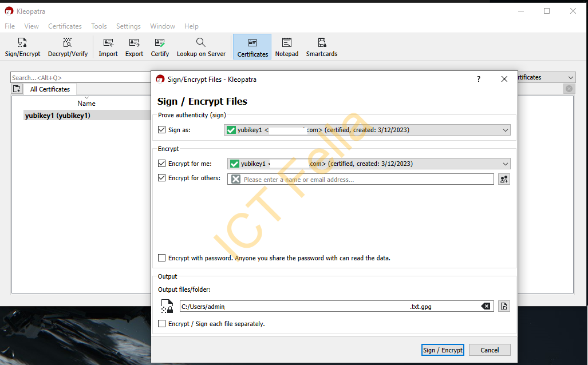Disable Encrypt for me

click(161, 163)
